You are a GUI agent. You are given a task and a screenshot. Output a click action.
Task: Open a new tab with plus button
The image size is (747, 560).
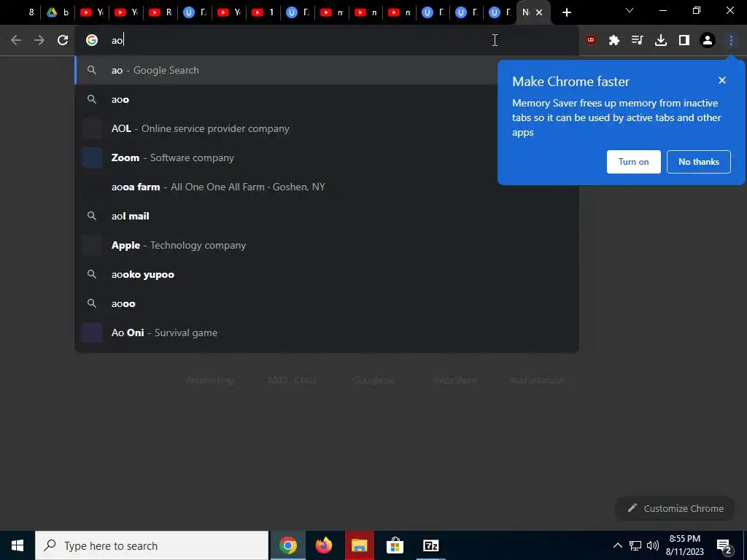pyautogui.click(x=566, y=13)
